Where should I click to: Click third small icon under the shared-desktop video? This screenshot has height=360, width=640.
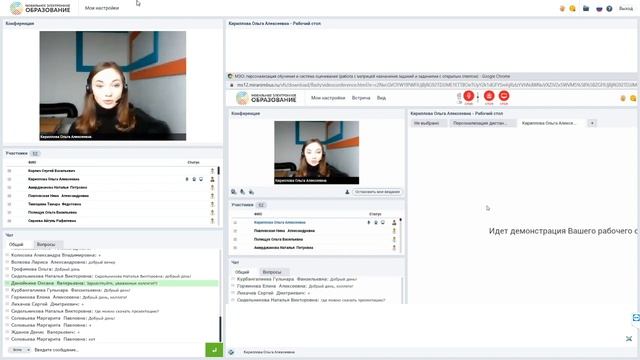pyautogui.click(x=251, y=192)
